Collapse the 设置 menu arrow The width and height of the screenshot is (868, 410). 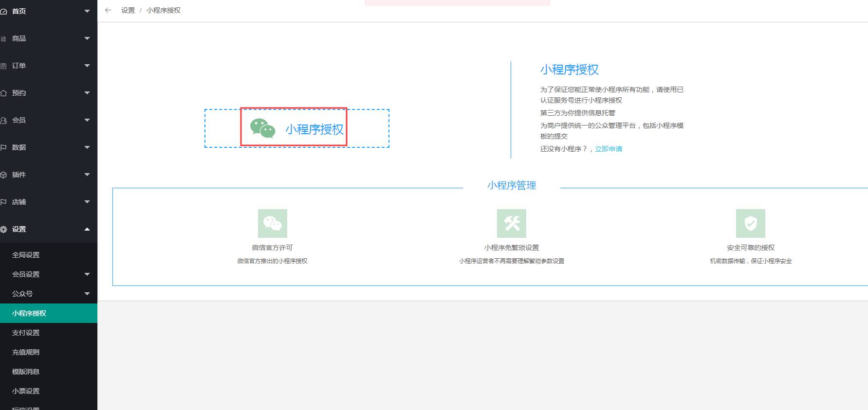coord(87,229)
